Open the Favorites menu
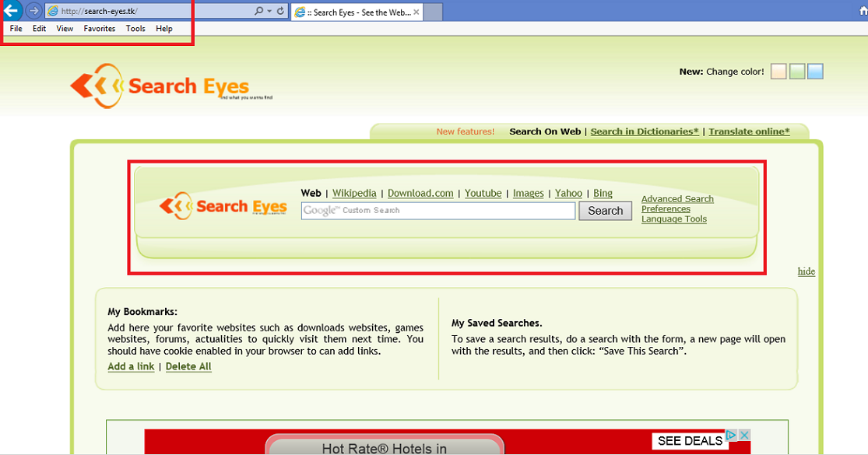 point(100,29)
